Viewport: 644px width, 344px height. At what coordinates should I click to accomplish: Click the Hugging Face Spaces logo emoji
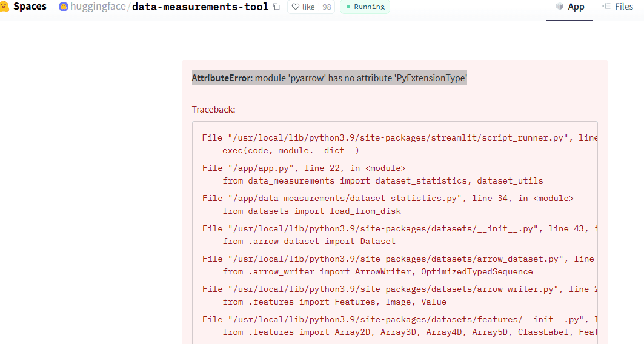coord(4,7)
